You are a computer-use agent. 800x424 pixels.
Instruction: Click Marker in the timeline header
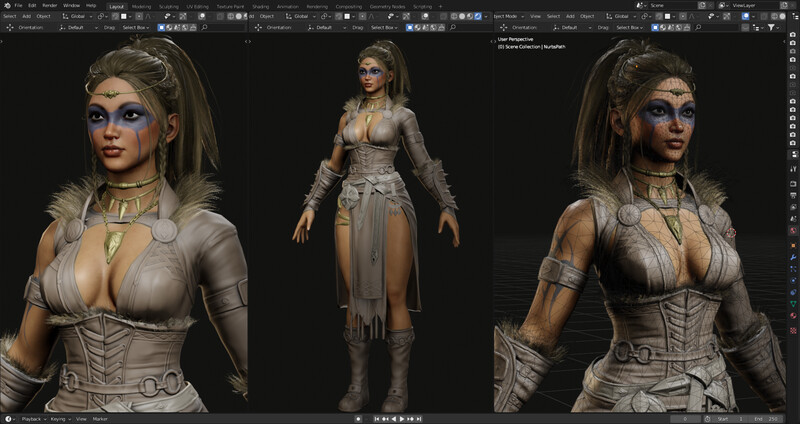click(100, 419)
